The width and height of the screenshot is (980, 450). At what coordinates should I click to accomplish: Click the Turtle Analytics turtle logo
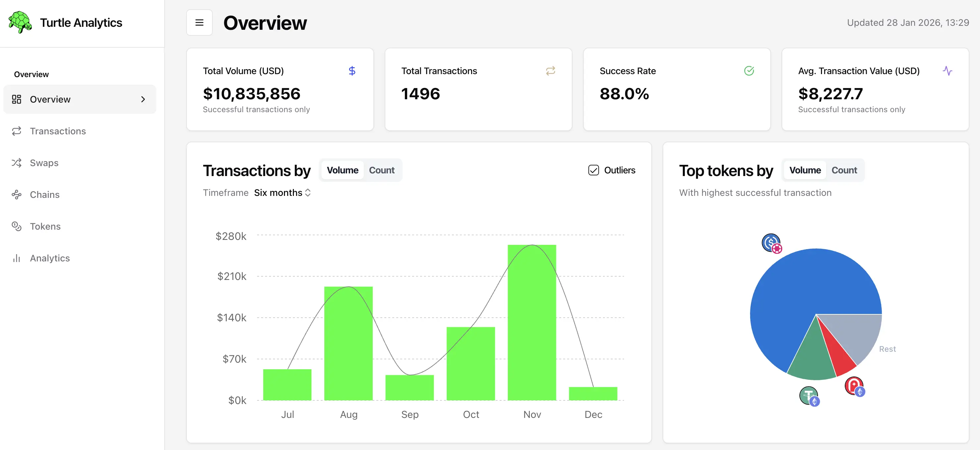pos(20,22)
